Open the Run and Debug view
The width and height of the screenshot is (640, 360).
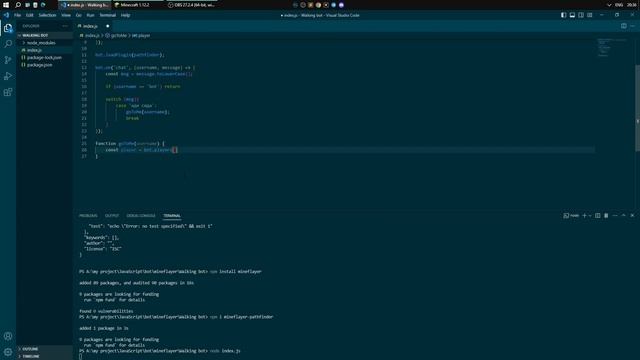point(8,76)
